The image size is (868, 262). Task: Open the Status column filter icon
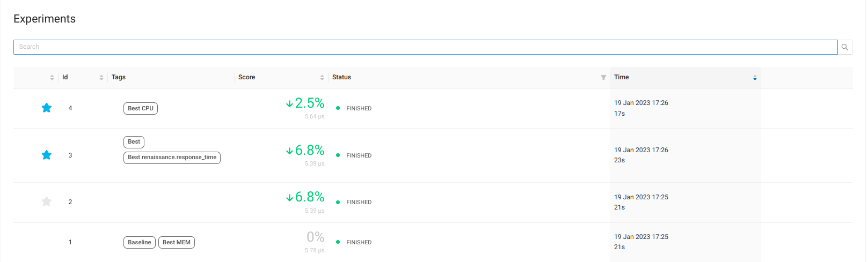tap(603, 78)
